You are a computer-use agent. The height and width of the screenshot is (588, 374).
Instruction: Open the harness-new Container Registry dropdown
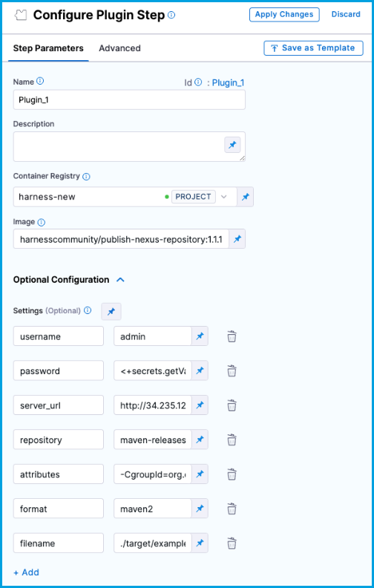[125, 197]
